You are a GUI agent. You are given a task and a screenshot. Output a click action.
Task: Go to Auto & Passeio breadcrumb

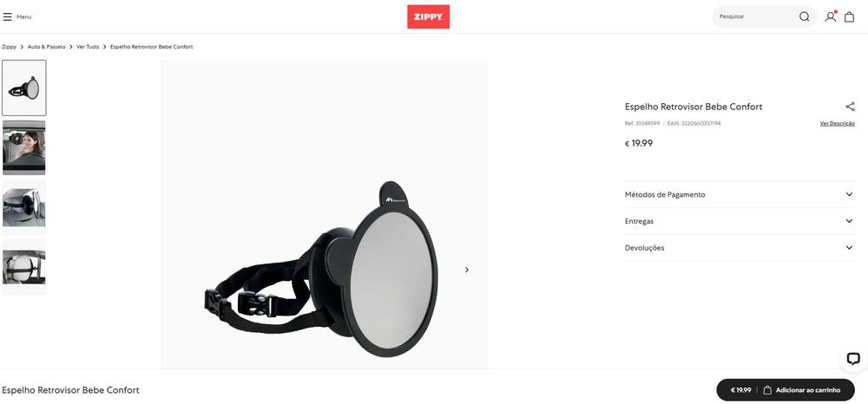pyautogui.click(x=47, y=47)
